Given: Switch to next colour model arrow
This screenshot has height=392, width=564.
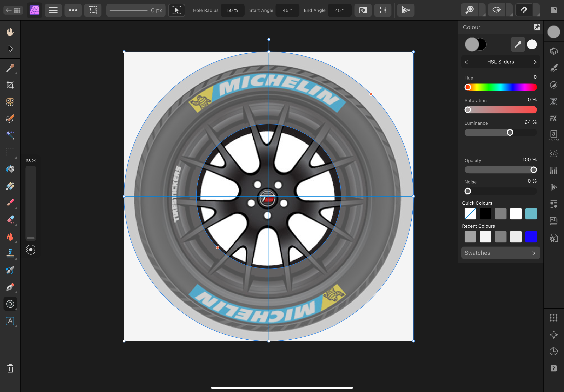Looking at the screenshot, I should (x=535, y=62).
